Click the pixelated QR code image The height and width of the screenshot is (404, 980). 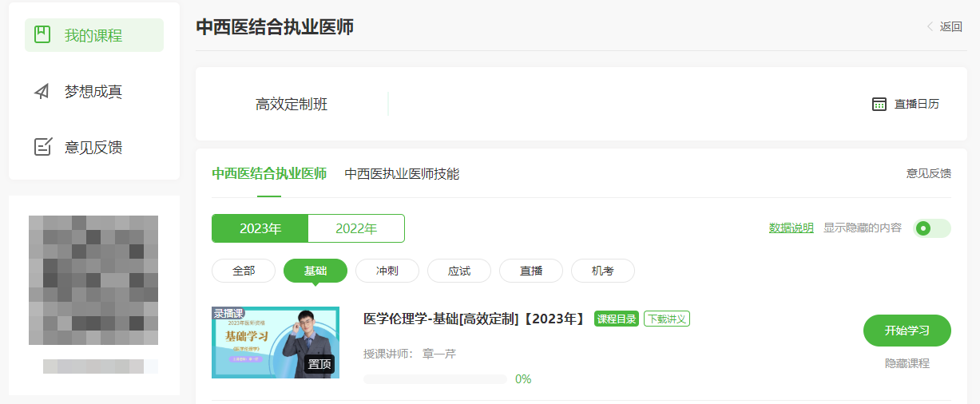pyautogui.click(x=93, y=279)
